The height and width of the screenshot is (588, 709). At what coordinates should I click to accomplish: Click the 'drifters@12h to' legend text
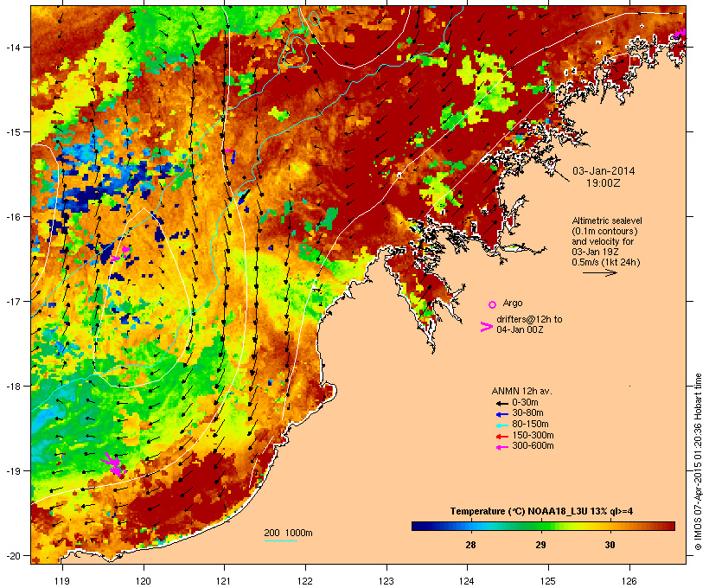click(x=529, y=319)
